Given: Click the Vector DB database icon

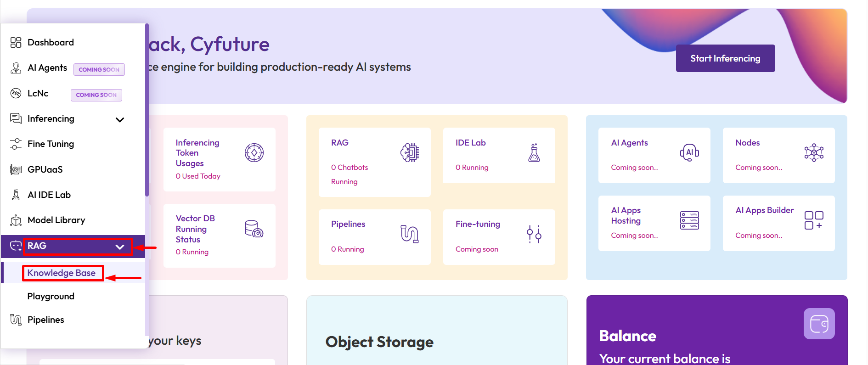Looking at the screenshot, I should [254, 229].
